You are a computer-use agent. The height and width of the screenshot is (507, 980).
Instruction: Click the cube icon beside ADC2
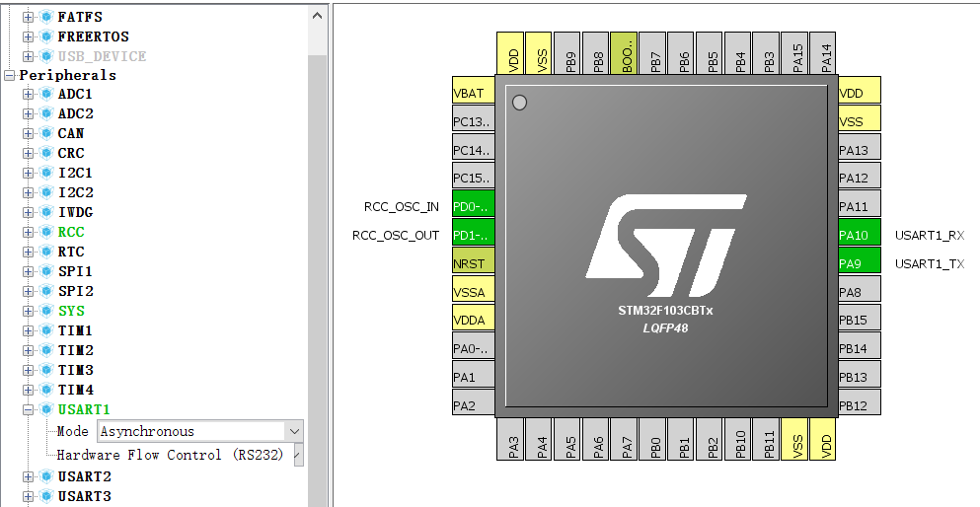pos(45,113)
